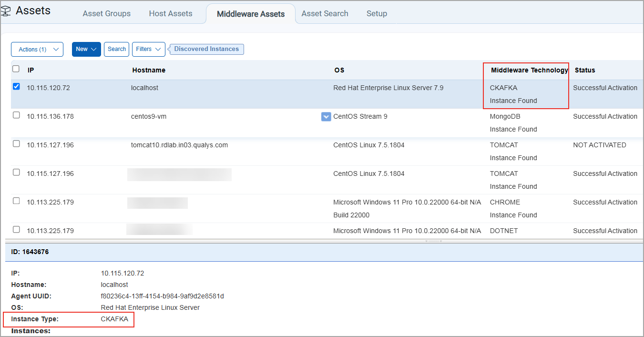Viewport: 644px width, 337px height.
Task: Go to the Setup tab
Action: [x=377, y=13]
